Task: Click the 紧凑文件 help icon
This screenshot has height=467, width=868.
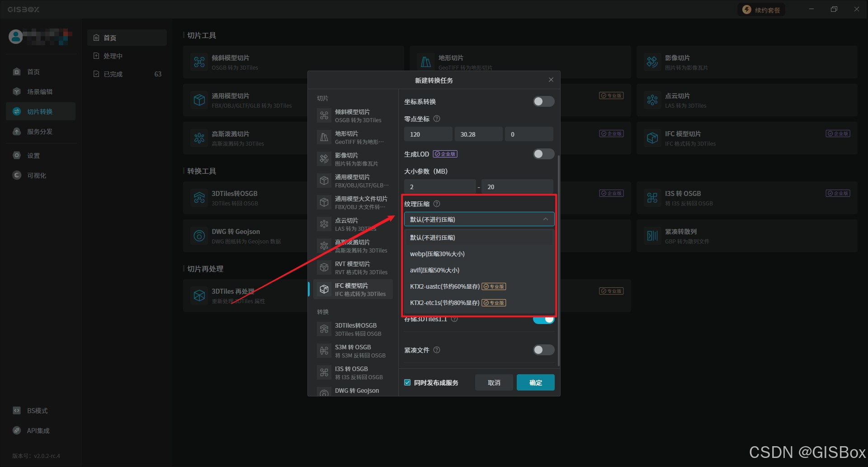Action: coord(437,350)
